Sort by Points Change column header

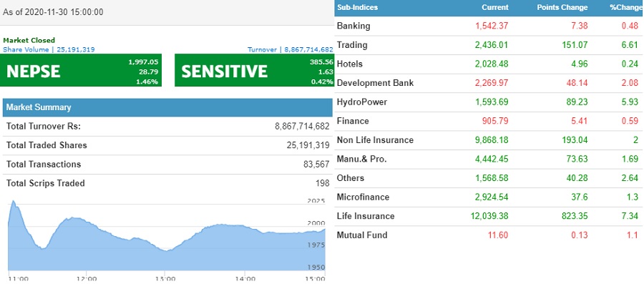coord(562,7)
